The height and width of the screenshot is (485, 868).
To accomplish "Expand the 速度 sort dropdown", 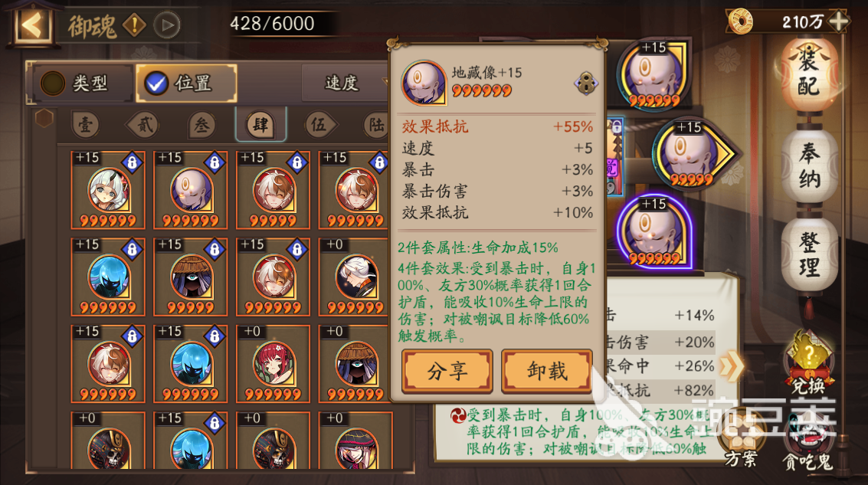I will coord(346,83).
